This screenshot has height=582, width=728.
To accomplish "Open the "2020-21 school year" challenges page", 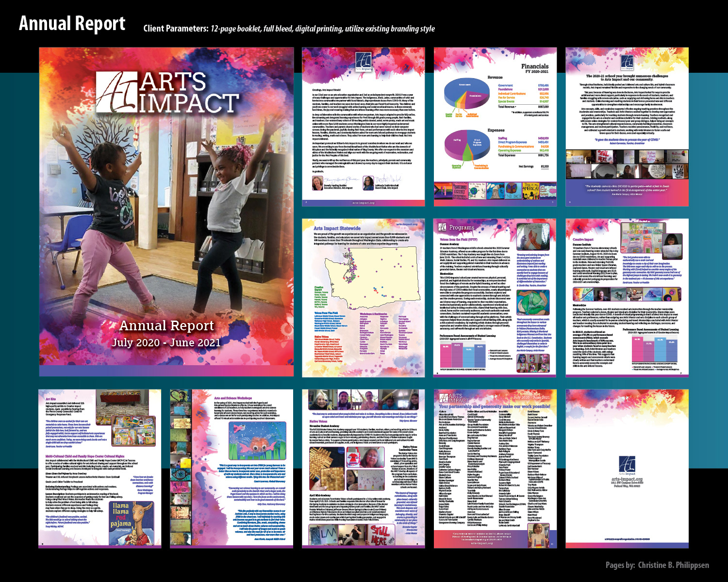I will [x=627, y=127].
